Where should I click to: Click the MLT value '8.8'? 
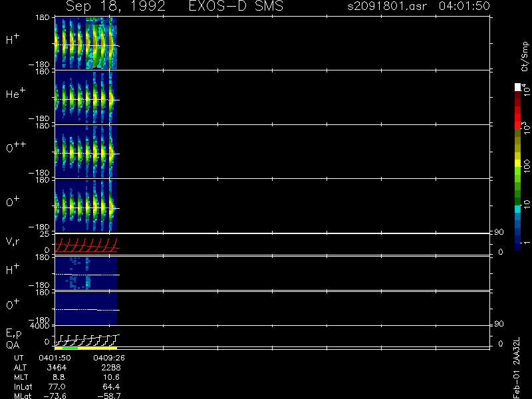[59, 377]
